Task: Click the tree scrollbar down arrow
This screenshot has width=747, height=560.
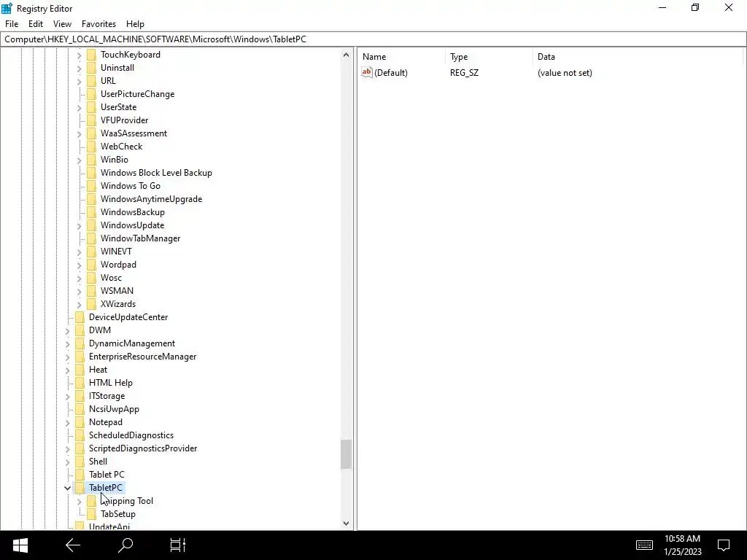Action: pyautogui.click(x=346, y=524)
